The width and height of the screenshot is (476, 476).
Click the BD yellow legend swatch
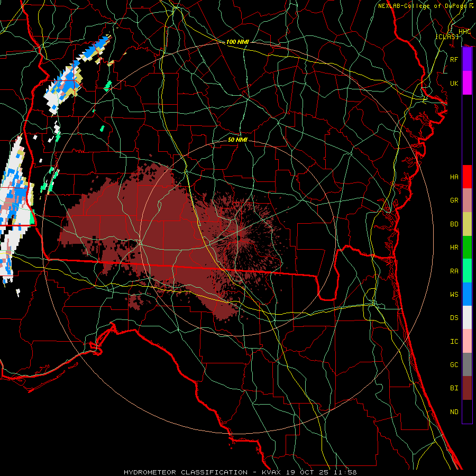click(x=467, y=224)
